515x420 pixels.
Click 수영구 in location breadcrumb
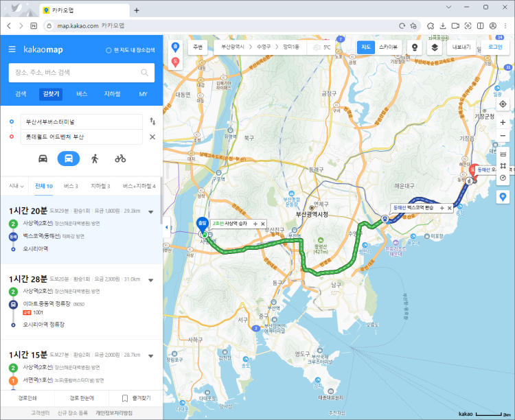[x=264, y=47]
